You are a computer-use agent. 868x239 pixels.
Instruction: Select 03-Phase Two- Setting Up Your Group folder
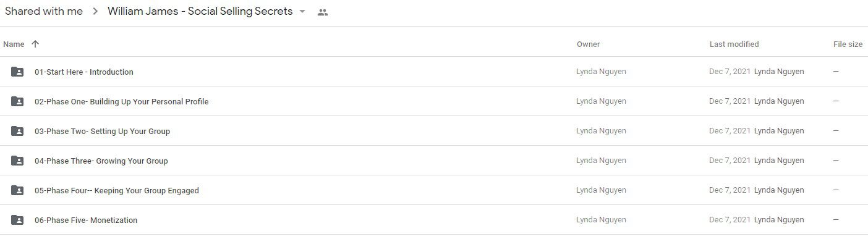coord(434,131)
